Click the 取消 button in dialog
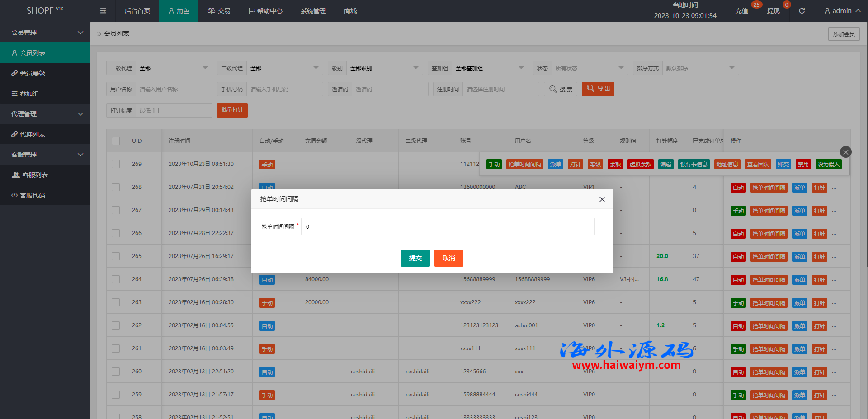Screen dimensions: 868x419 (x=448, y=258)
